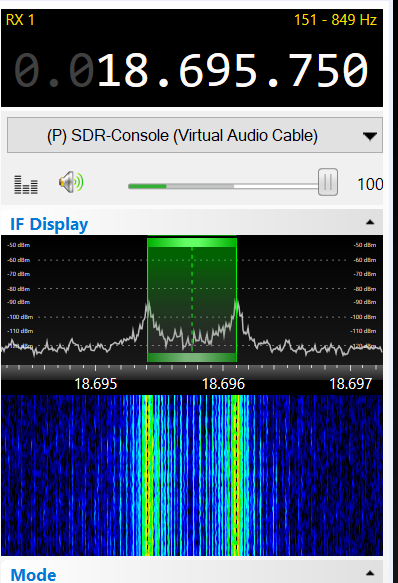Mute audio with the speaker icon
Viewport: 398px width, 583px height.
point(71,182)
